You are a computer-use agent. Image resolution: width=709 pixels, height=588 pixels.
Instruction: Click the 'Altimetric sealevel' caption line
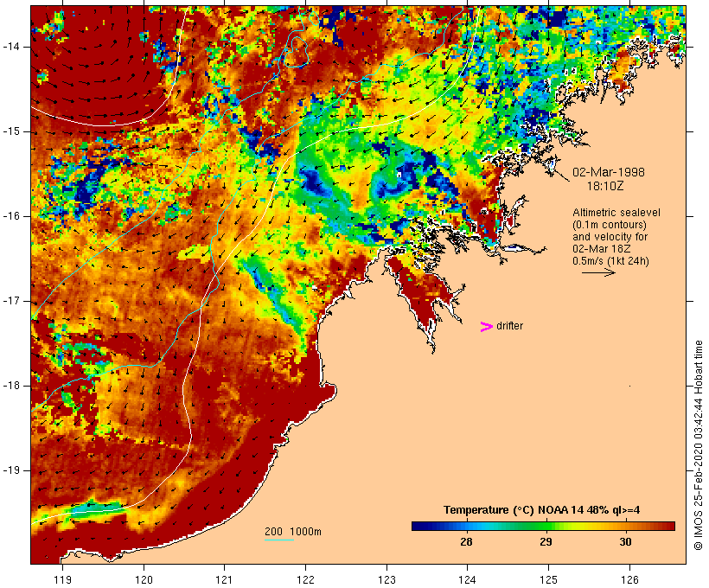tap(616, 213)
